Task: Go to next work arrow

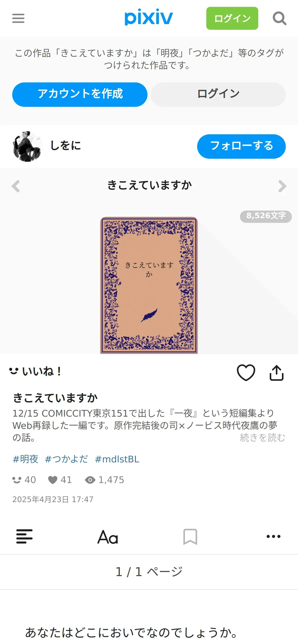Action: pyautogui.click(x=282, y=186)
